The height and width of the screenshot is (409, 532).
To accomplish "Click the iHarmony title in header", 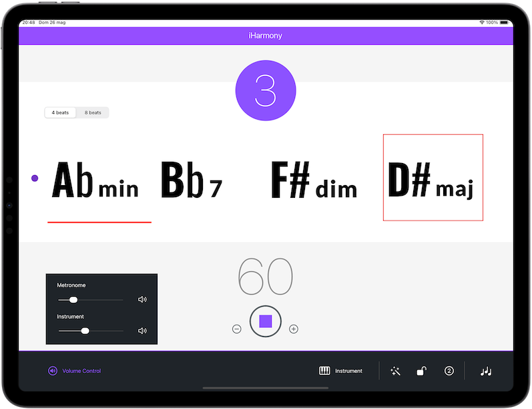I will point(265,35).
